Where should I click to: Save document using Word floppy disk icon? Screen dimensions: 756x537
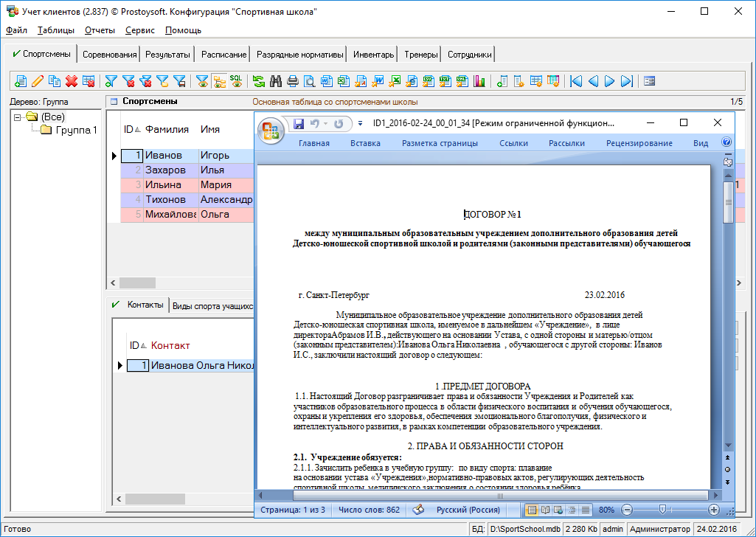point(299,123)
